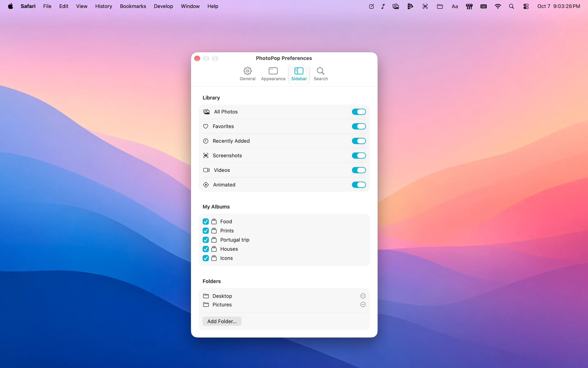Click the Screenshots capture icon

[206, 156]
